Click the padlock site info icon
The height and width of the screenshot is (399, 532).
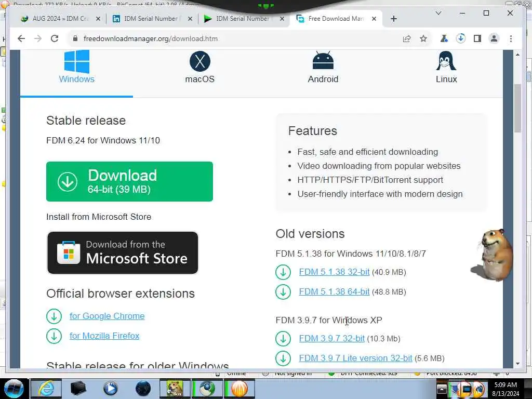coord(75,38)
